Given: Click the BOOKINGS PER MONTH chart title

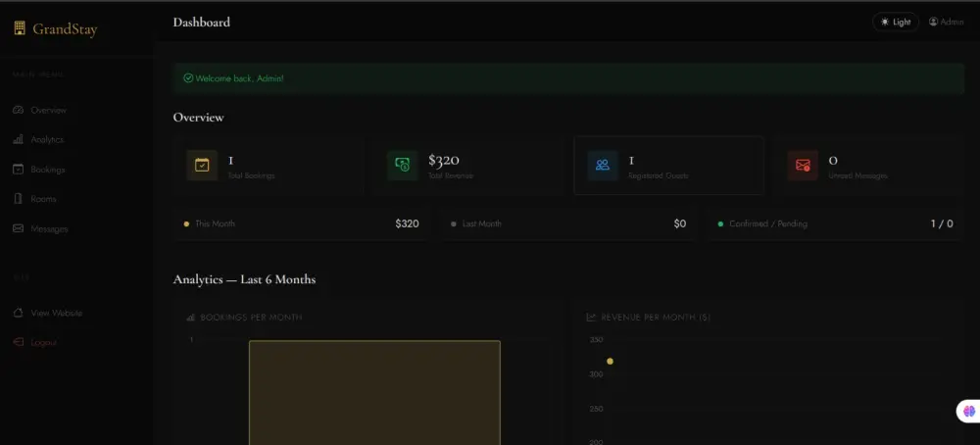Looking at the screenshot, I should (x=251, y=318).
